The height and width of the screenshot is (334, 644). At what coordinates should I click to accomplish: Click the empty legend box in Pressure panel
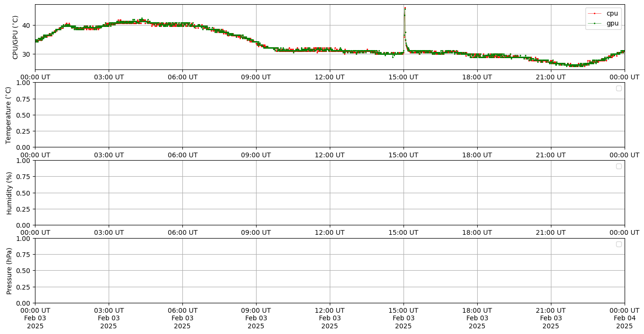618,244
